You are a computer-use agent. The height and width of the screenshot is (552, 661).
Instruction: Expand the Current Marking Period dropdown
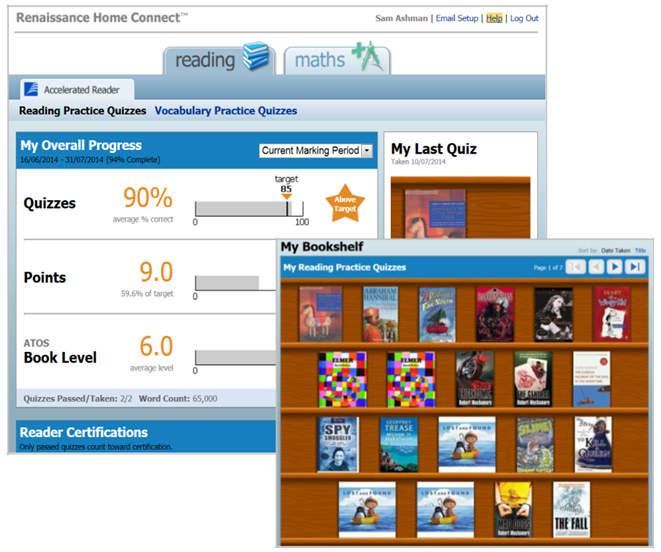point(316,151)
